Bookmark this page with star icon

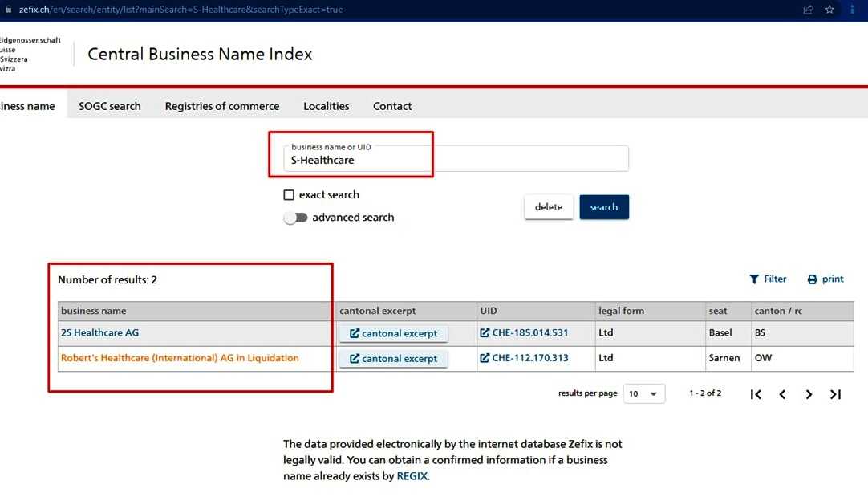tap(829, 10)
